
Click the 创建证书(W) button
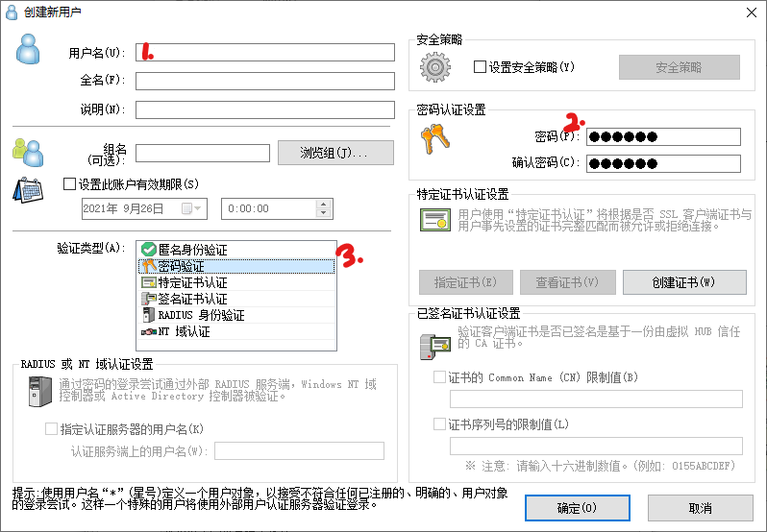684,282
